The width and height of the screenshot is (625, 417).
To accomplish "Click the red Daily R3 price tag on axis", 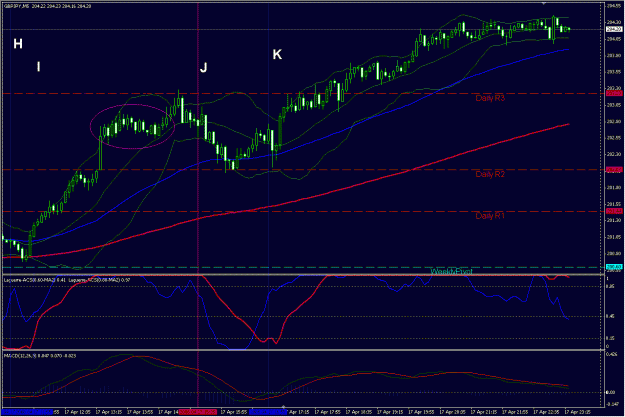I will tap(614, 93).
